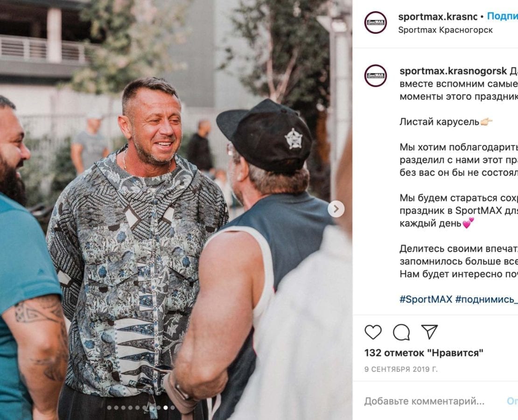The height and width of the screenshot is (420, 518).
Task: Click sportmax.krasnogorsk username in caption
Action: 453,71
